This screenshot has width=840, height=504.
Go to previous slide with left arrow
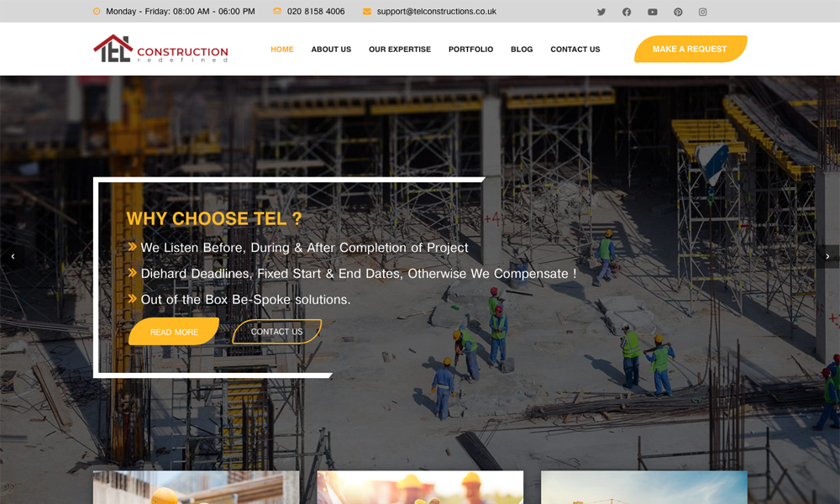(13, 256)
